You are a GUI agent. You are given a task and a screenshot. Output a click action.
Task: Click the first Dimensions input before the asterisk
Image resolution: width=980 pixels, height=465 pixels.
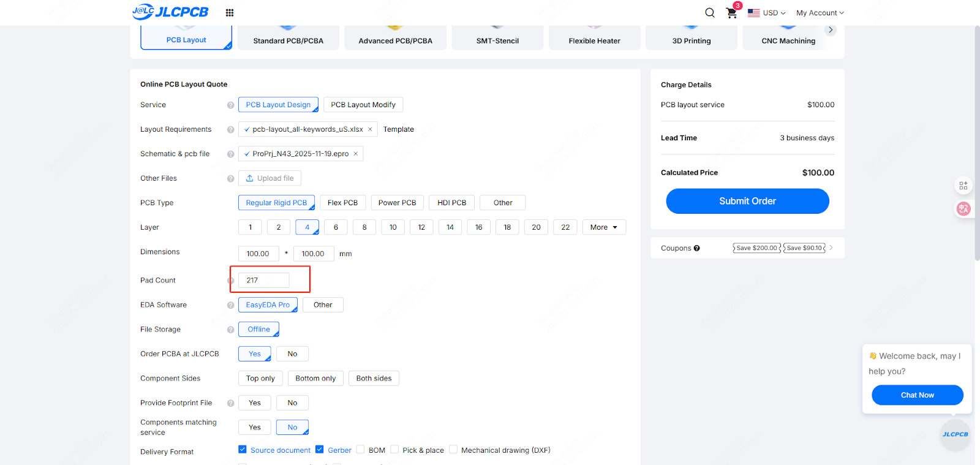258,254
